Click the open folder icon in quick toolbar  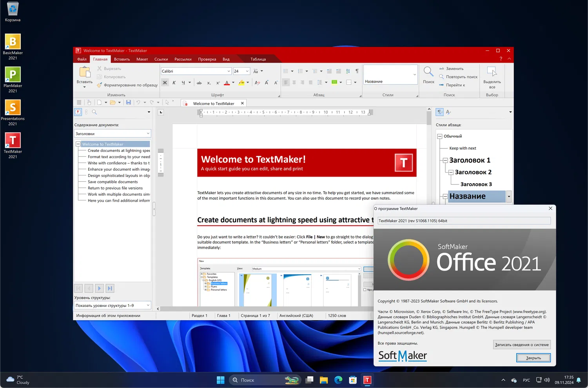(113, 102)
